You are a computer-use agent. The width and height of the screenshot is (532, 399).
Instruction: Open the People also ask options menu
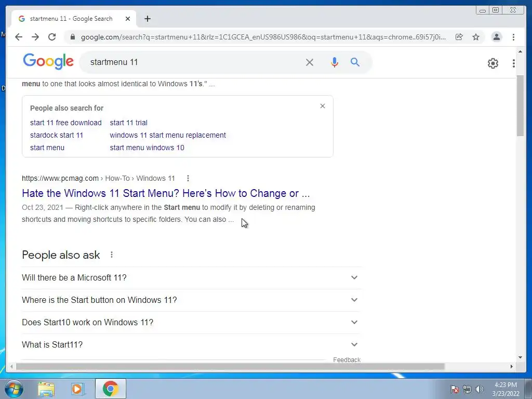[112, 255]
